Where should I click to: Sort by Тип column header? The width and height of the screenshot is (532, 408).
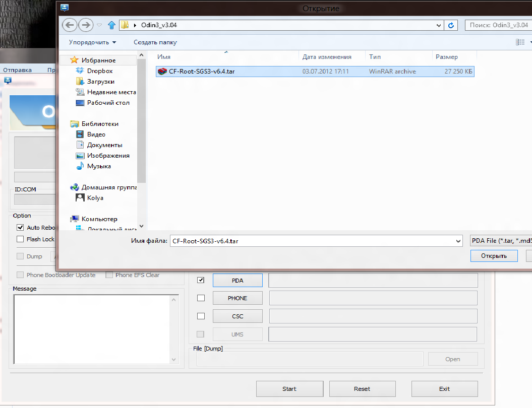click(375, 57)
